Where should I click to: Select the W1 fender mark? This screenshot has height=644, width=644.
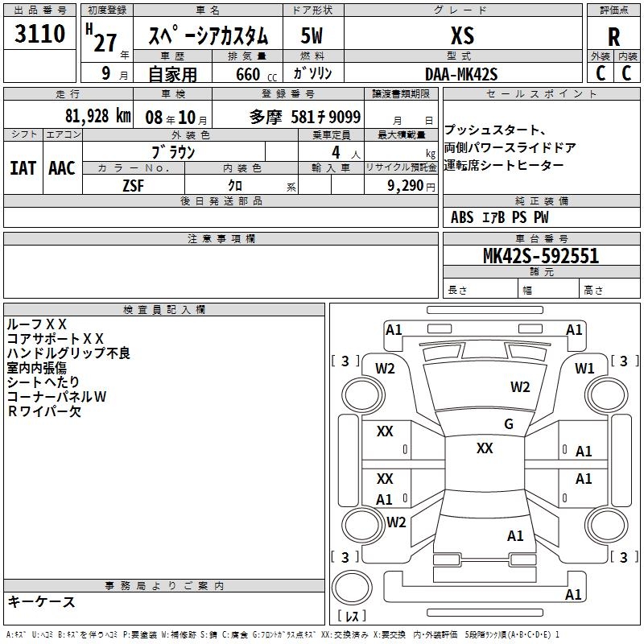[x=584, y=369]
